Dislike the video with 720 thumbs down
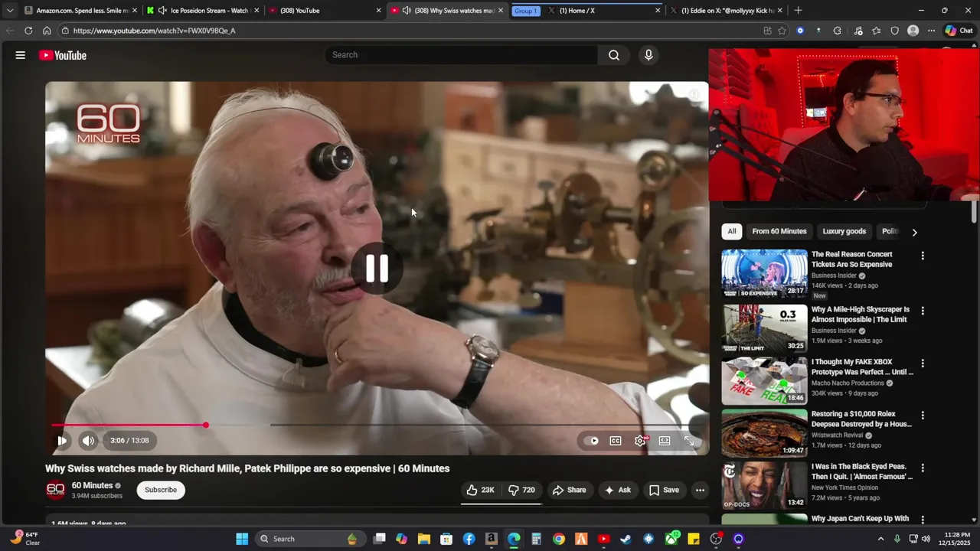Screen dimensions: 980x551 pyautogui.click(x=521, y=490)
